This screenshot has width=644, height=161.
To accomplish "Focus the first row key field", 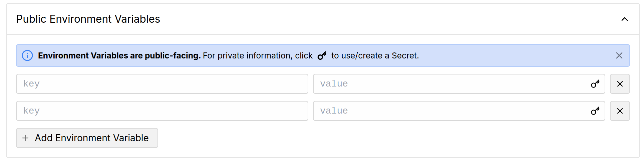I will pyautogui.click(x=162, y=84).
